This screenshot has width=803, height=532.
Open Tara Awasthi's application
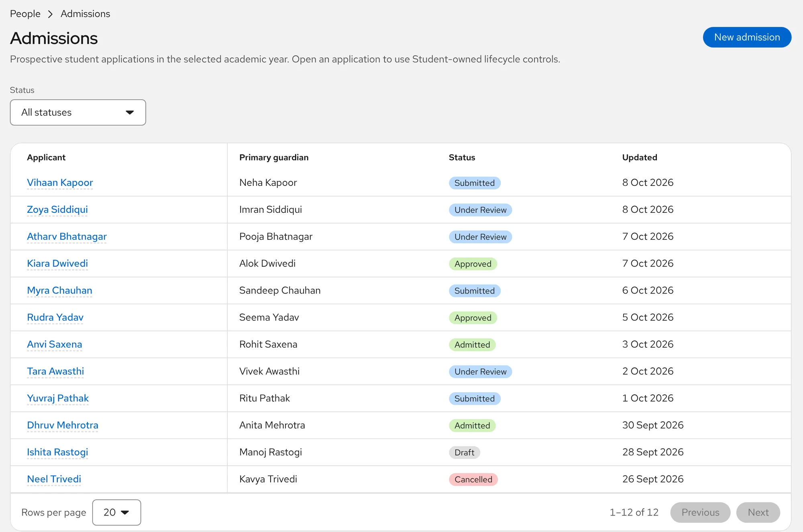[55, 371]
